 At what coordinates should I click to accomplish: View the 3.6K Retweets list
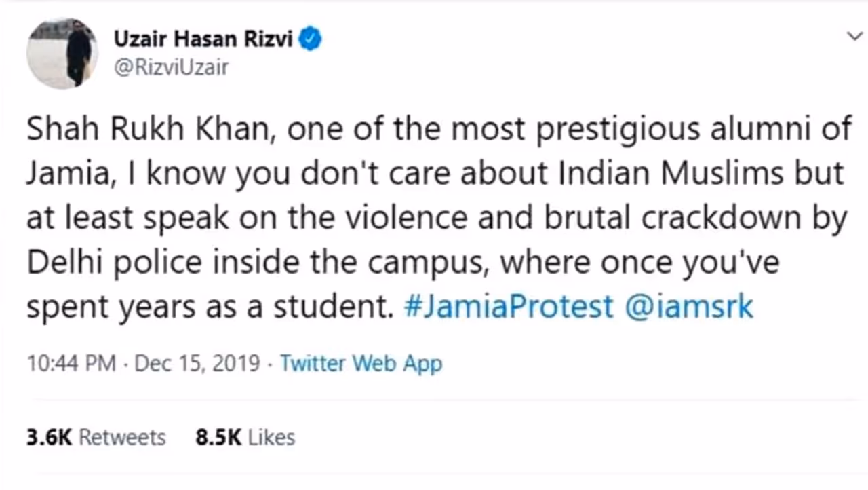(96, 437)
